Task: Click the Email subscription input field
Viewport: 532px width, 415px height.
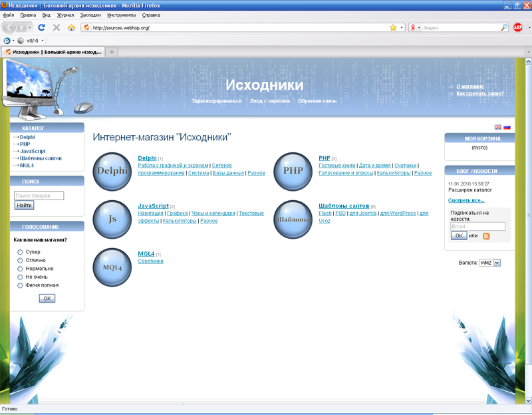Action: (x=477, y=227)
